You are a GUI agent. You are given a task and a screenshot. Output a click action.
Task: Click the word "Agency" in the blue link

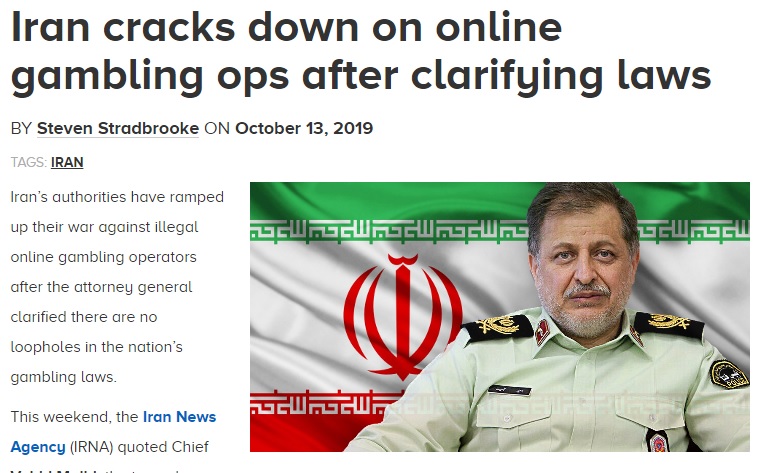(x=38, y=447)
